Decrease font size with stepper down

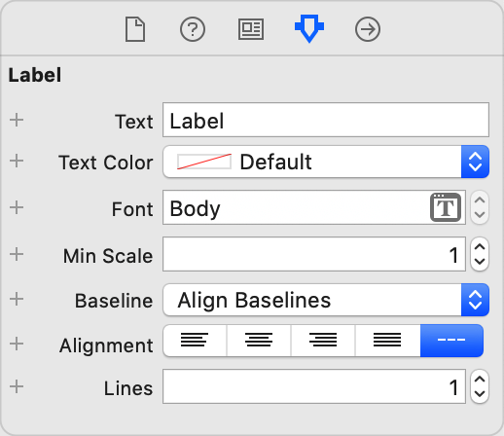480,214
